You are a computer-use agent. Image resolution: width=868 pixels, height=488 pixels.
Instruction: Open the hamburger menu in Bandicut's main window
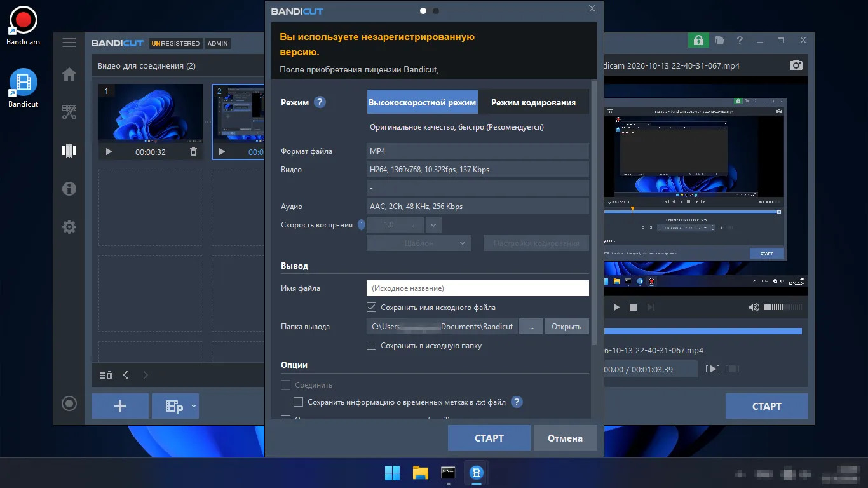69,43
